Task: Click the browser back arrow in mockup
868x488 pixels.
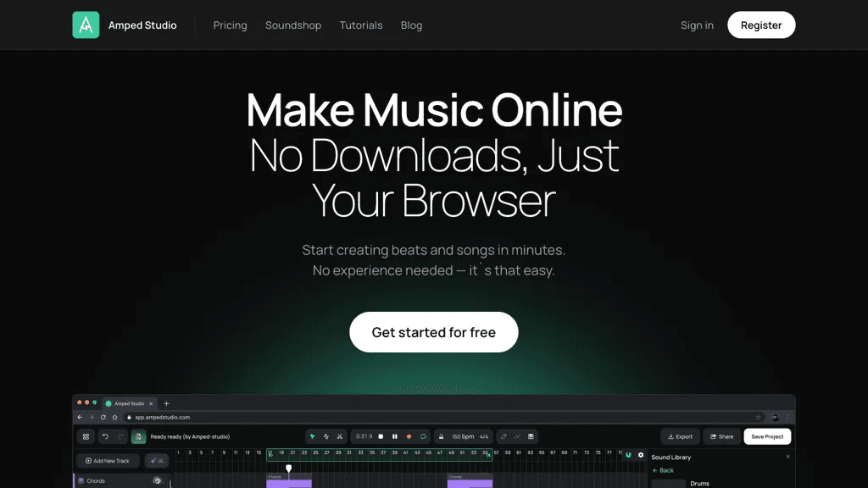Action: (x=80, y=418)
